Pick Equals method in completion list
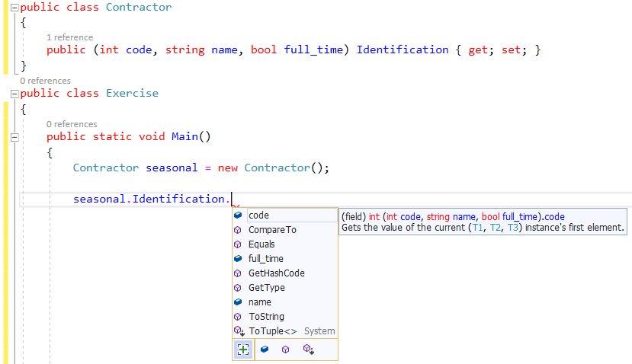 (x=261, y=244)
